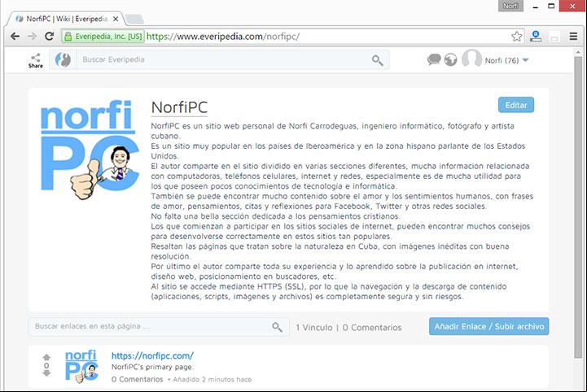
Task: Click Añadir Enlace / Subir archivo button
Action: click(x=489, y=327)
